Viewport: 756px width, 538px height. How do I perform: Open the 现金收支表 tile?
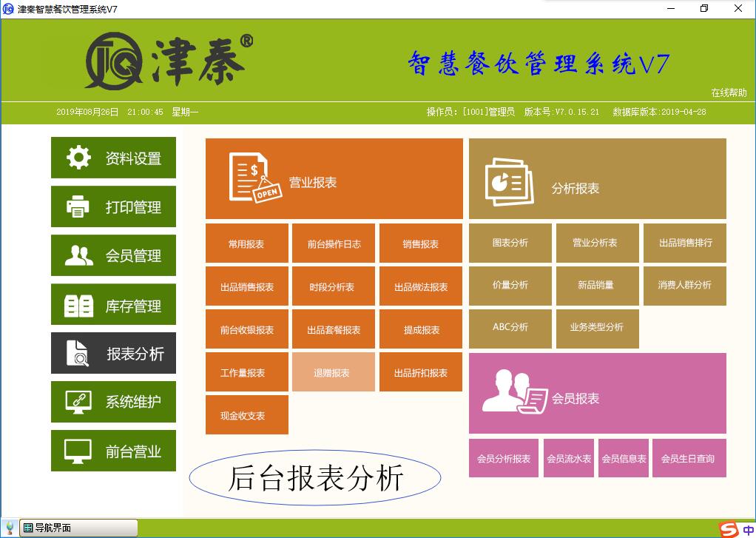coord(246,416)
